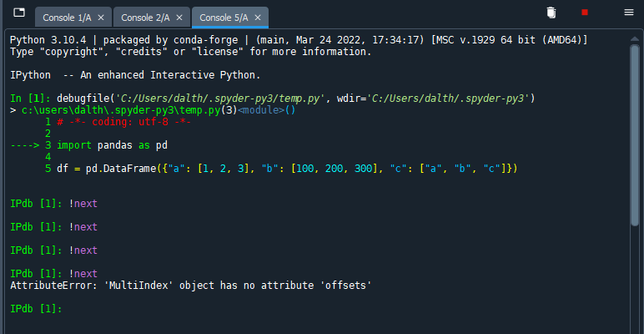
Task: Close the Console 2/A tab
Action: coord(179,18)
